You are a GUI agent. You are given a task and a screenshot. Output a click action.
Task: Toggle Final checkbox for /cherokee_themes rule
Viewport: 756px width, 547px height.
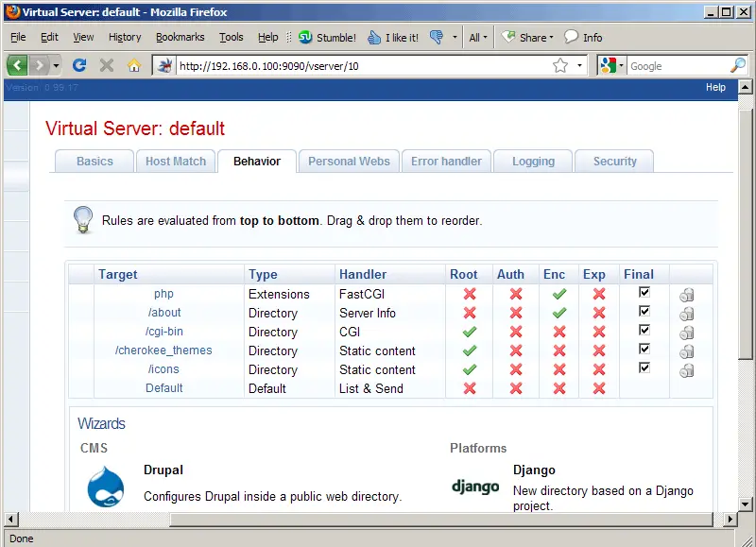point(644,349)
